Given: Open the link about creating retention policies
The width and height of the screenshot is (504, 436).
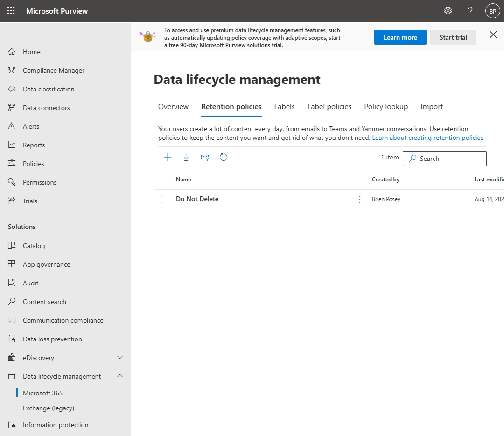Looking at the screenshot, I should [427, 138].
